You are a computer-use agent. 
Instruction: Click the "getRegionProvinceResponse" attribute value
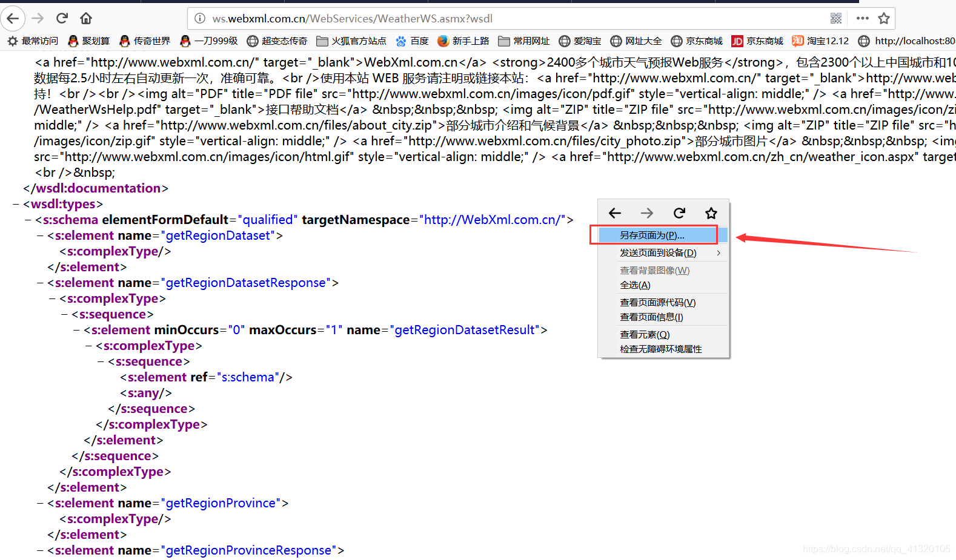pyautogui.click(x=248, y=550)
